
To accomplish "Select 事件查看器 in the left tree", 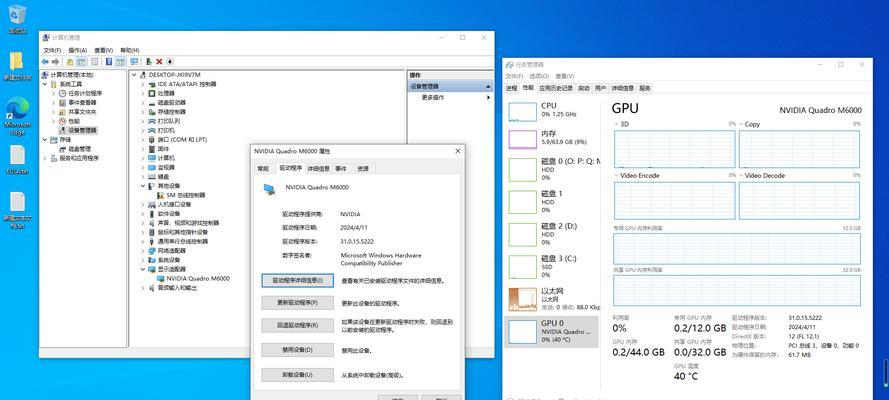I will point(82,103).
